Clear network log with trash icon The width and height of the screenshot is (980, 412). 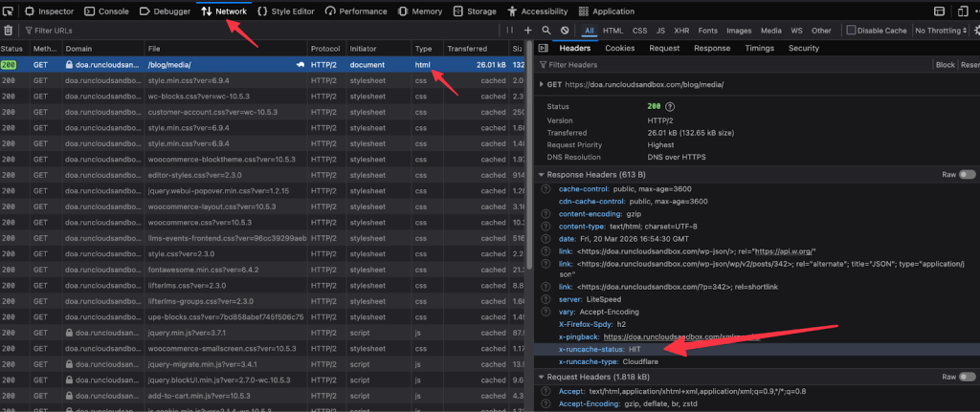point(8,30)
